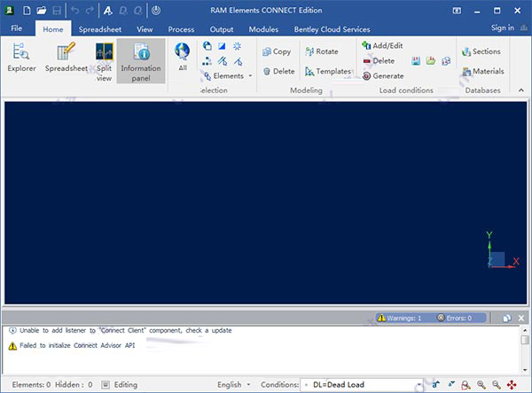Click the Save disk icon in title bar
532x393 pixels.
click(x=57, y=11)
